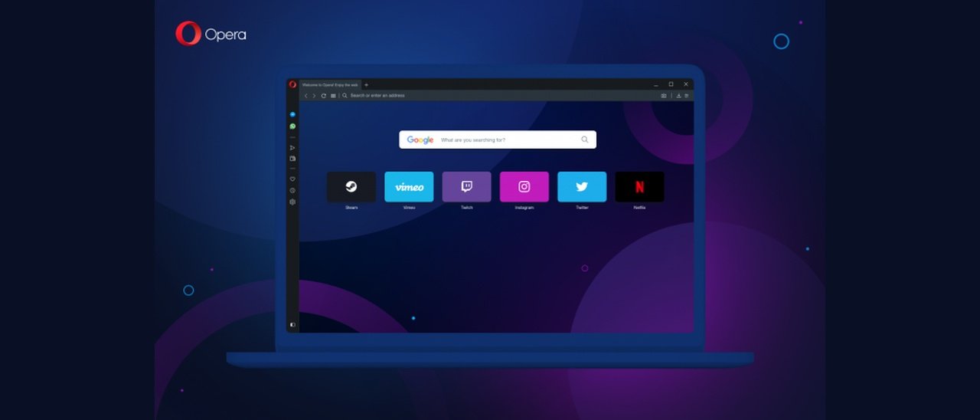Reload the page
The height and width of the screenshot is (420, 980).
(324, 96)
